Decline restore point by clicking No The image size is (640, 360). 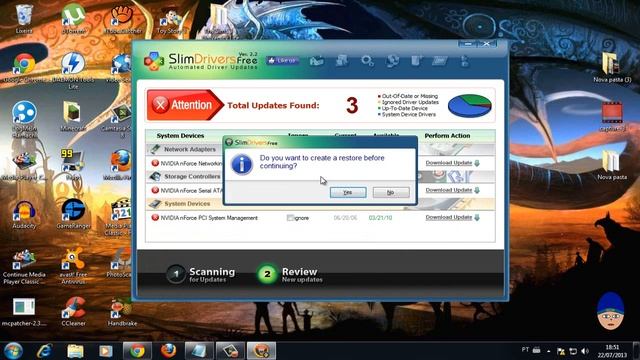(x=391, y=192)
